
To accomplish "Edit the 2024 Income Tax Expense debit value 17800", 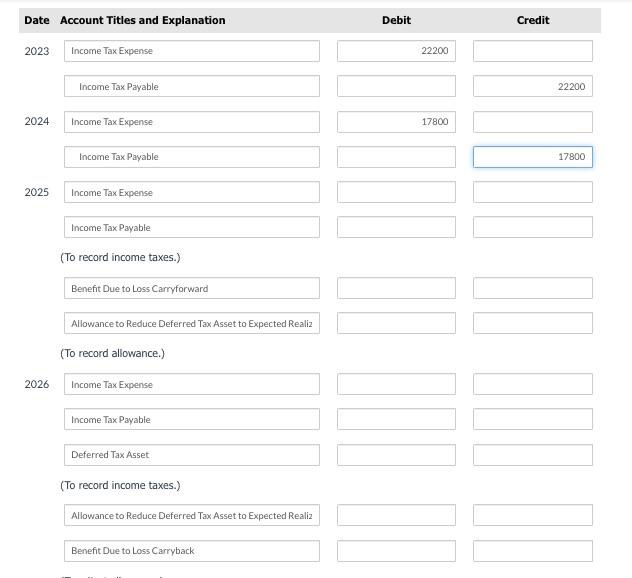I will 396,122.
